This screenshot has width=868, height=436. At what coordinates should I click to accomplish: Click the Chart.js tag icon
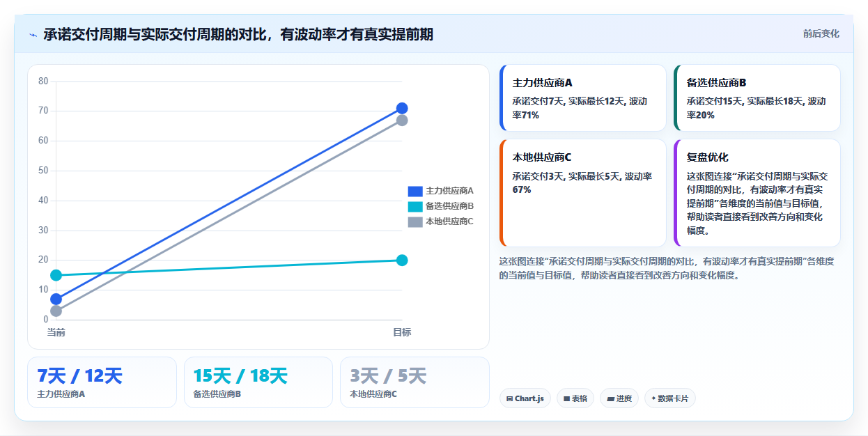(x=510, y=399)
